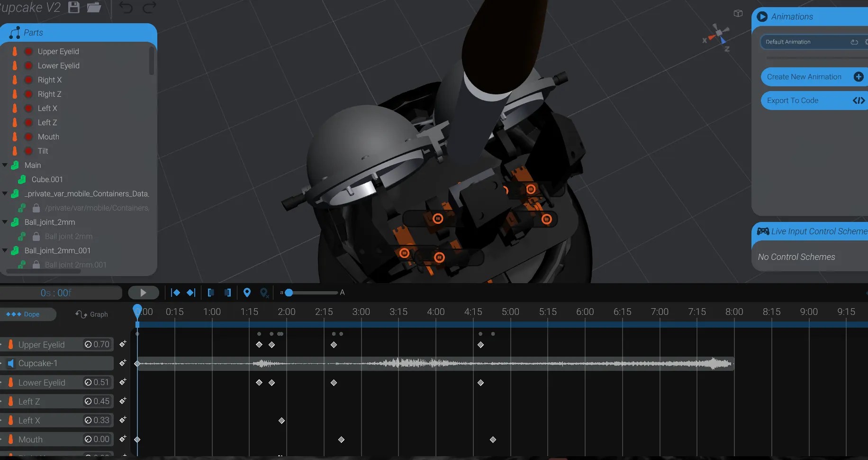Select the Default Animation entry
The image size is (868, 460).
(814, 42)
